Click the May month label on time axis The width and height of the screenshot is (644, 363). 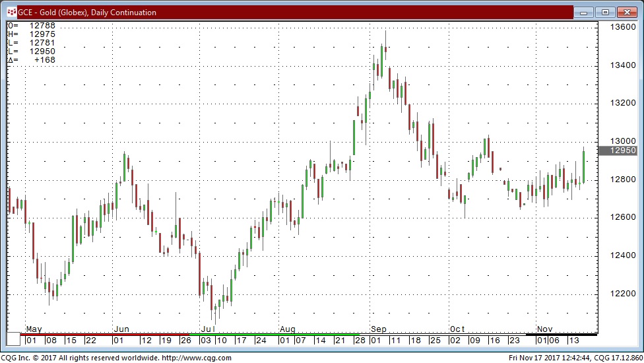pyautogui.click(x=34, y=329)
